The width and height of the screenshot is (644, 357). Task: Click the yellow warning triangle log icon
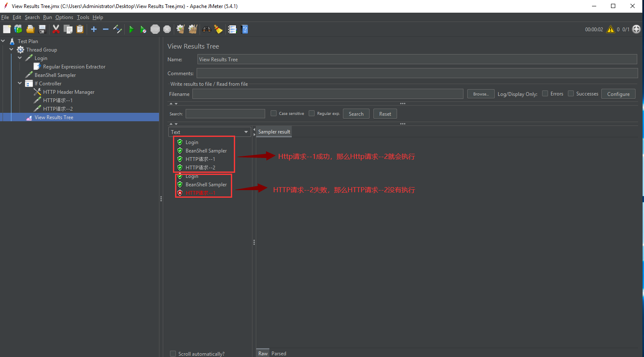[611, 29]
